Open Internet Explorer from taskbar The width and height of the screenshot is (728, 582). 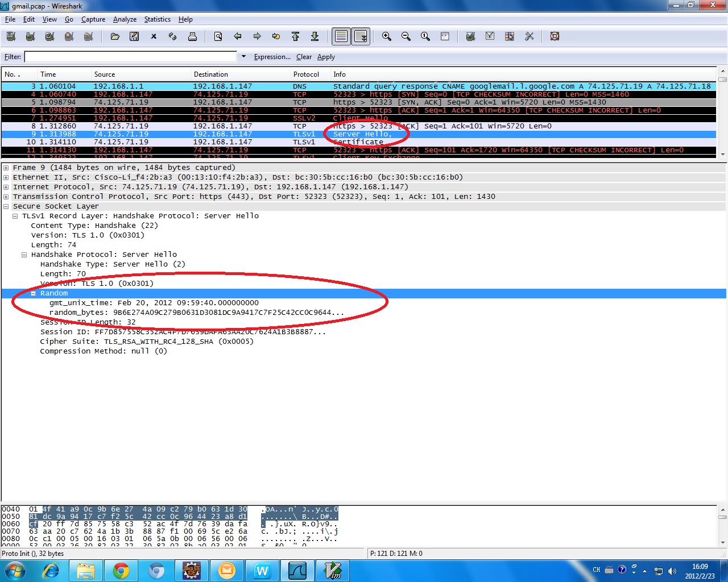[51, 571]
